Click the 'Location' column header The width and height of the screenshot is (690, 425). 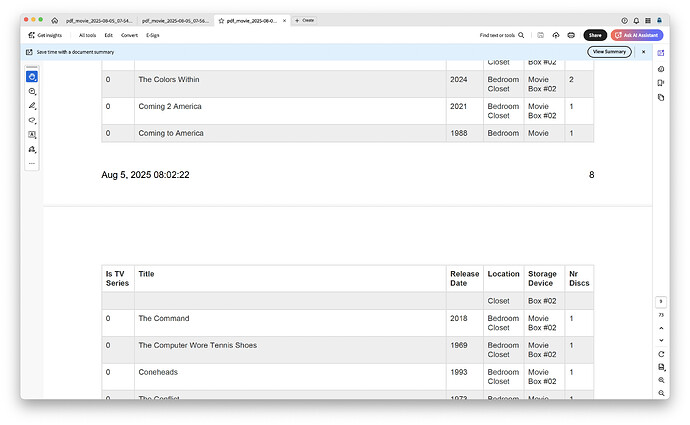pyautogui.click(x=503, y=278)
